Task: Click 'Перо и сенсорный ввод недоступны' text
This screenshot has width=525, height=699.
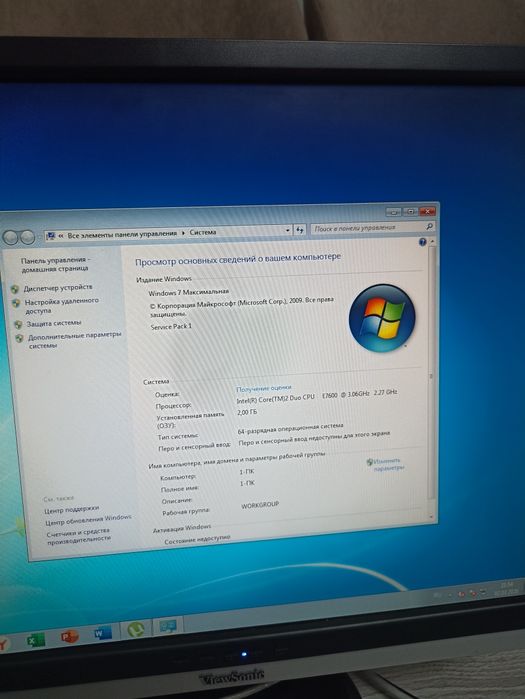Action: click(314, 438)
